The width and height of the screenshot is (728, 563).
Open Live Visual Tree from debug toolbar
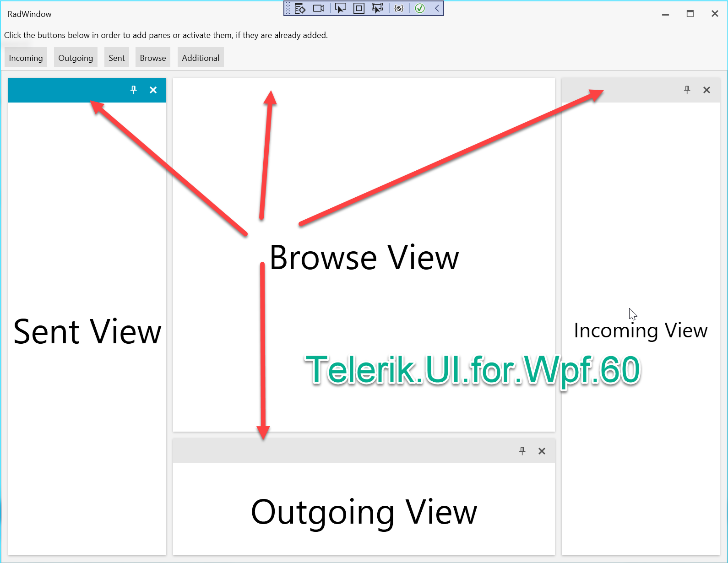(300, 8)
